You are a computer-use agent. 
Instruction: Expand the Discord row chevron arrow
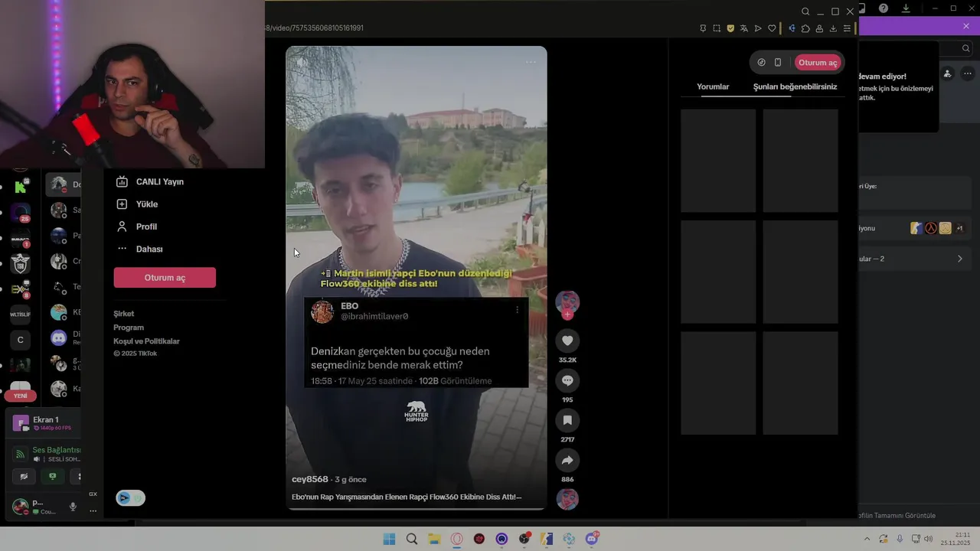[x=960, y=259]
